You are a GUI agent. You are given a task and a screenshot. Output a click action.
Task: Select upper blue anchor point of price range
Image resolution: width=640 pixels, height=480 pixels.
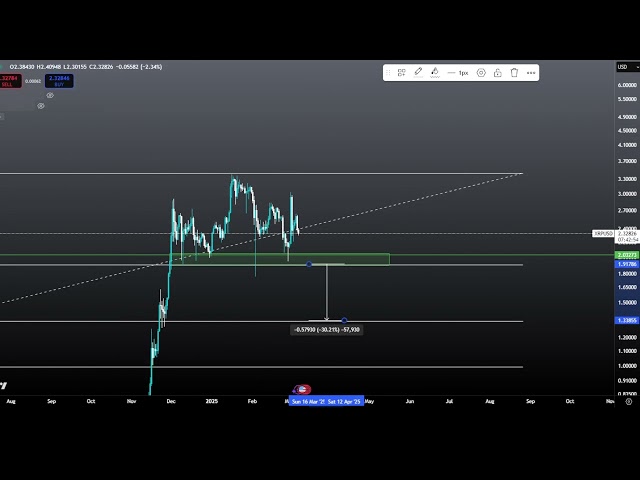(309, 264)
